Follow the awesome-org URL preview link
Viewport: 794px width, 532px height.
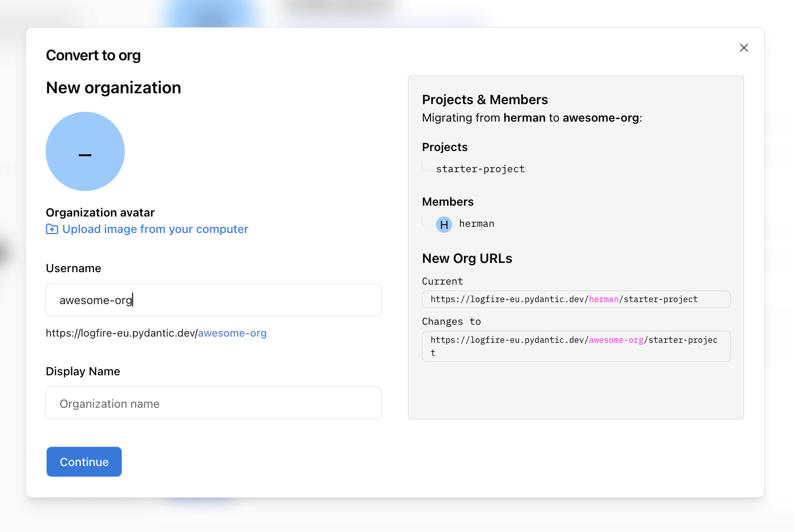[232, 333]
